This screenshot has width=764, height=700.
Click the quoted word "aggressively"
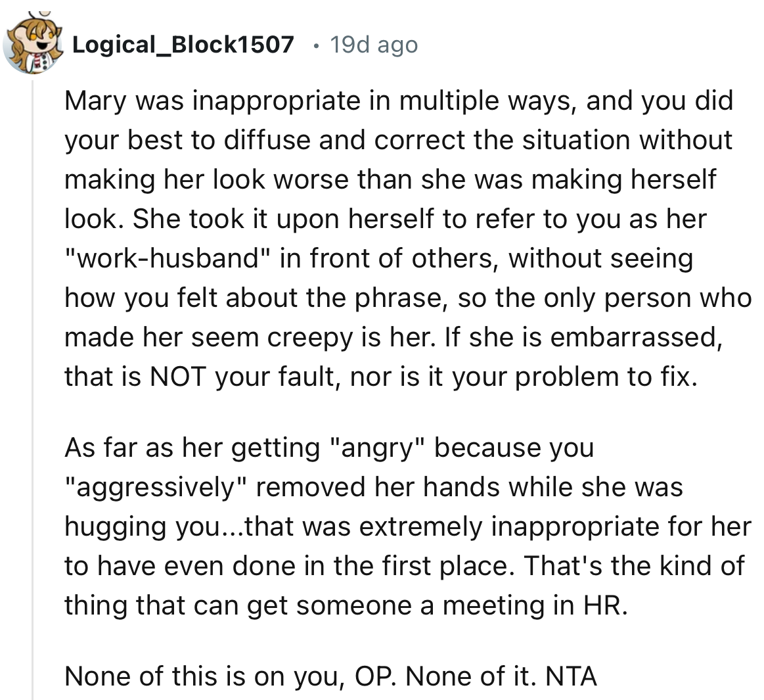[x=156, y=487]
